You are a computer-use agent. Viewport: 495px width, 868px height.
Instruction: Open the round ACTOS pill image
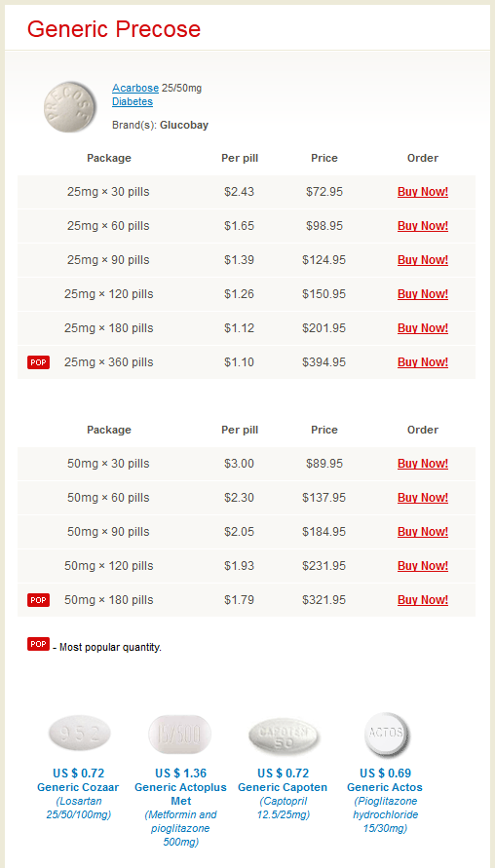coord(387,734)
